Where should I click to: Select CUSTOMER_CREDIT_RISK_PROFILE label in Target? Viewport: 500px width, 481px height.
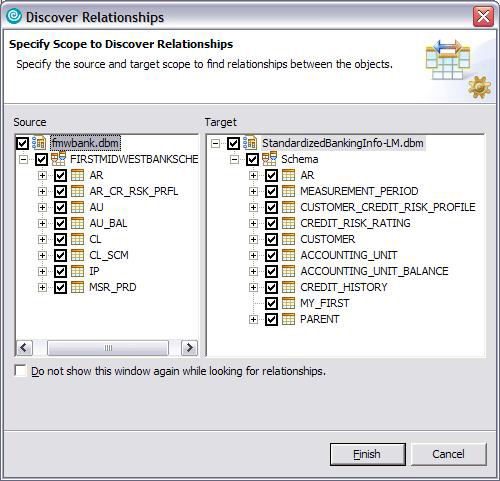388,207
